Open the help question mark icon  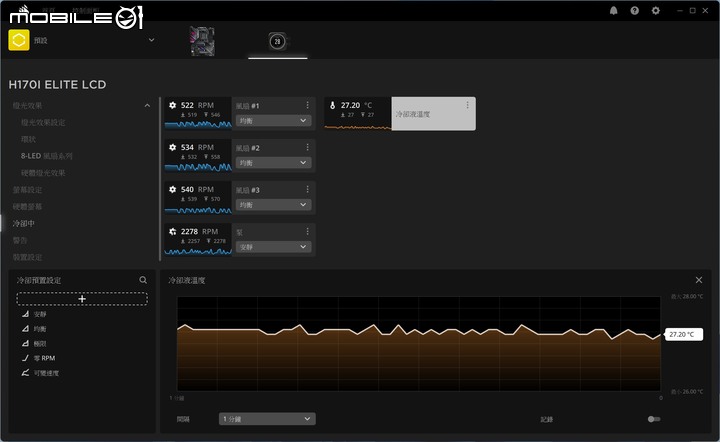[635, 11]
